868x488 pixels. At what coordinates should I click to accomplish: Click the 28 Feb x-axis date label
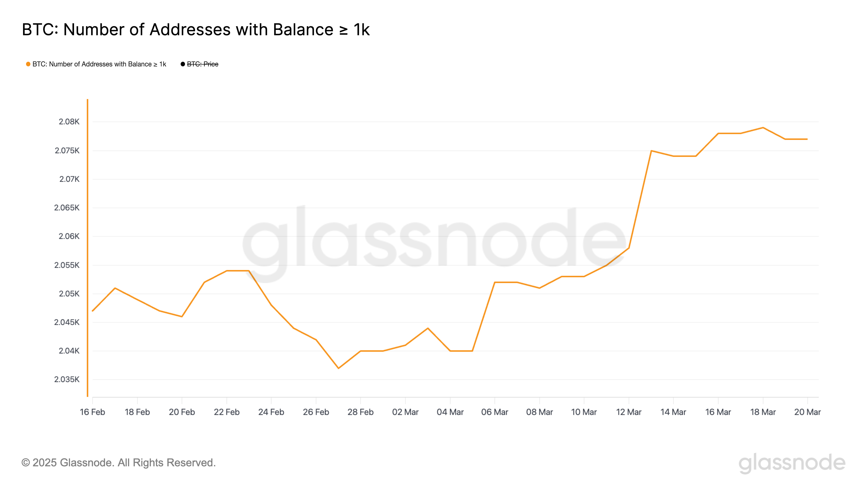360,412
